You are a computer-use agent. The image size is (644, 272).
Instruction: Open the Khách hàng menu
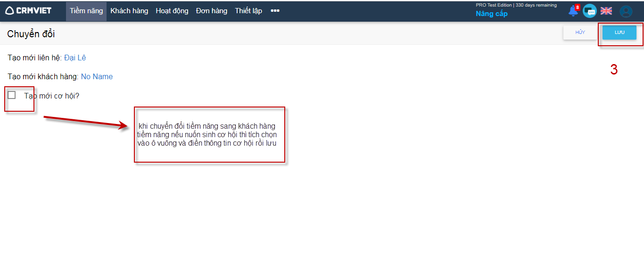coord(129,11)
